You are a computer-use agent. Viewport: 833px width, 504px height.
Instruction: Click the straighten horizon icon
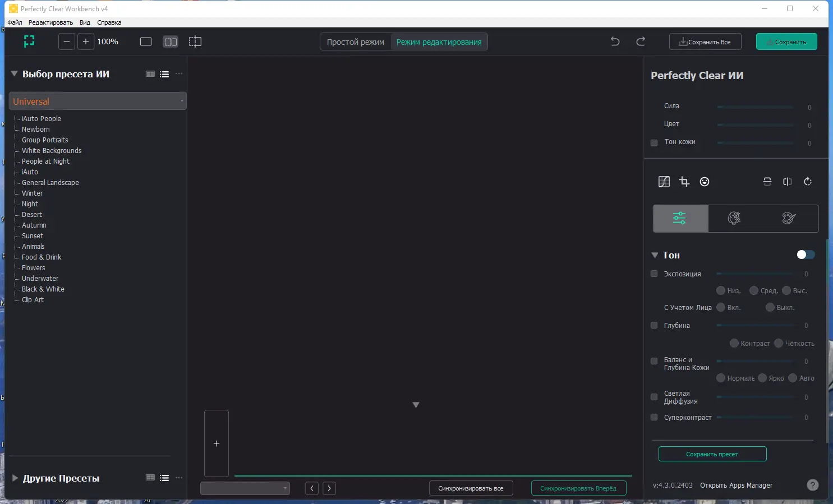pos(767,182)
